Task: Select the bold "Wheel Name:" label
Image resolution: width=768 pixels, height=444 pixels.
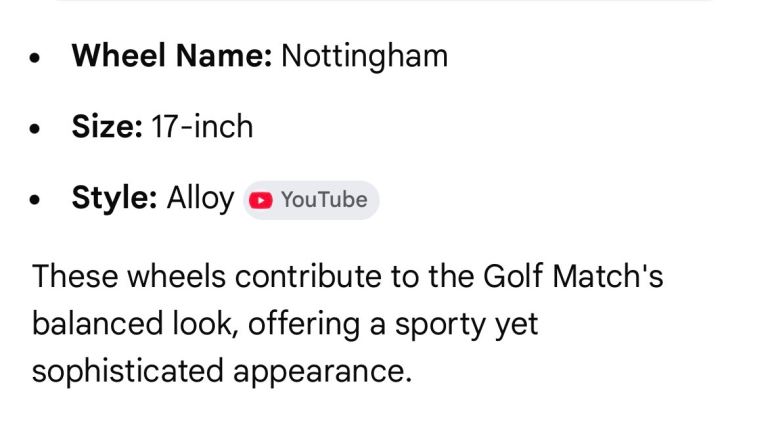Action: point(171,56)
